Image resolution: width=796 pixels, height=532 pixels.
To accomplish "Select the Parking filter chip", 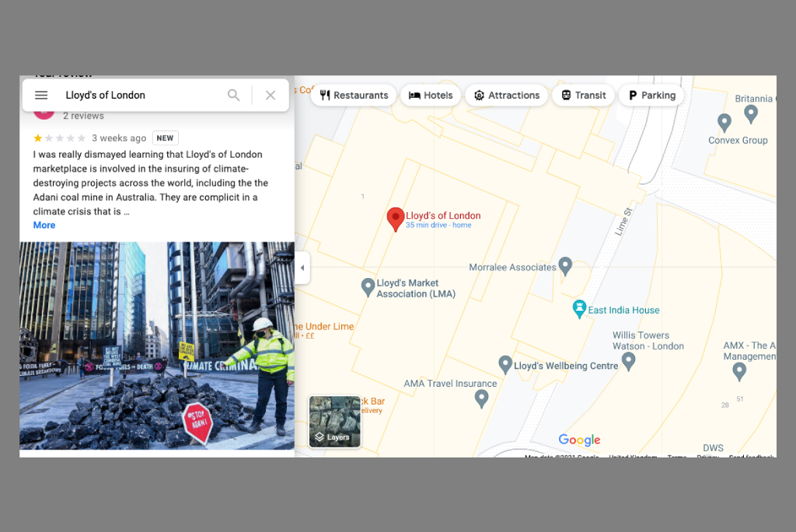I will pyautogui.click(x=652, y=96).
